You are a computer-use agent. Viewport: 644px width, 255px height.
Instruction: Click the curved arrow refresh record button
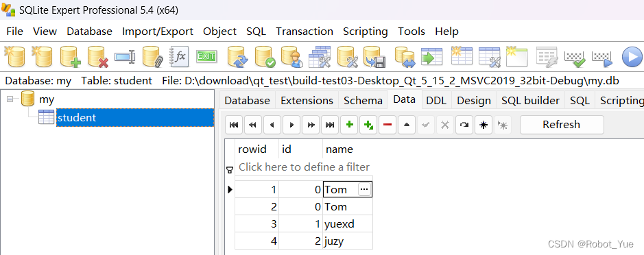pyautogui.click(x=464, y=125)
